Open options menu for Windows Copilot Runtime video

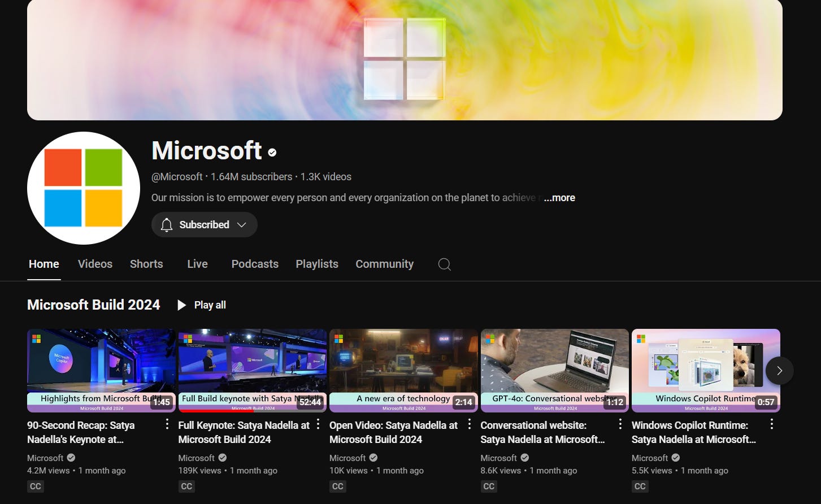click(772, 424)
